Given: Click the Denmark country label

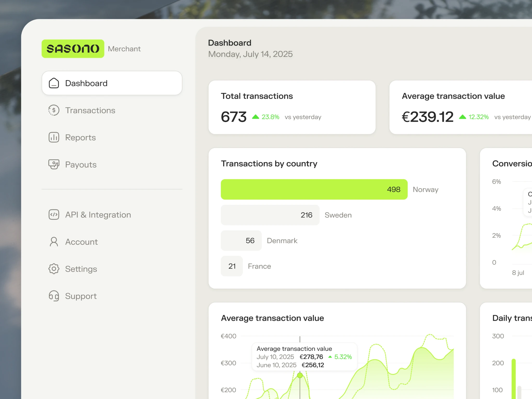Looking at the screenshot, I should pos(282,240).
